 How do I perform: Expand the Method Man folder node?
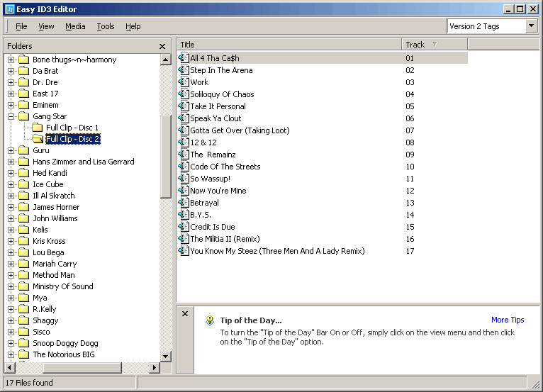click(11, 275)
